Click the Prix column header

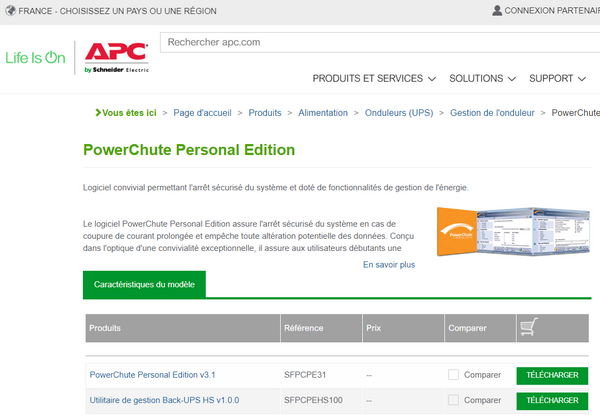pyautogui.click(x=403, y=328)
